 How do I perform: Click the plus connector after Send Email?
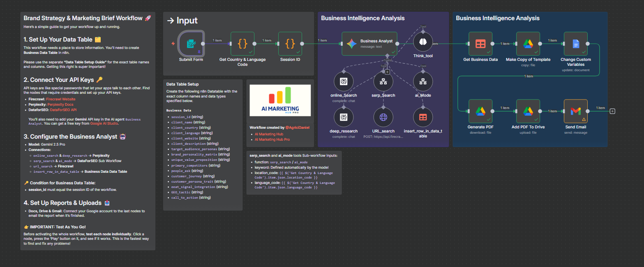(x=612, y=111)
